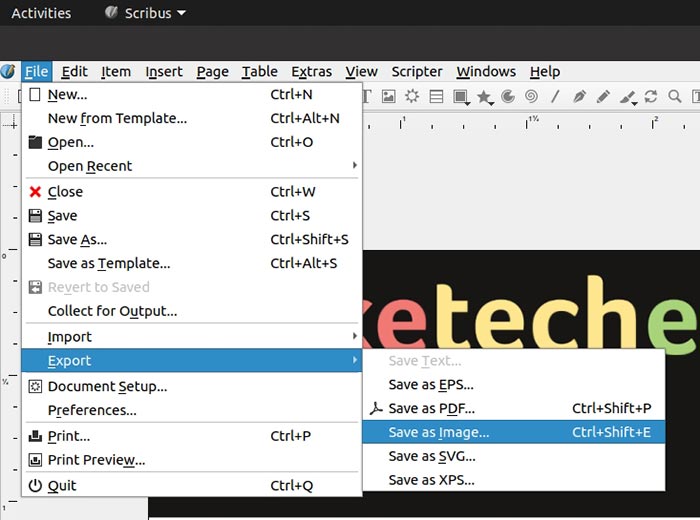Image resolution: width=700 pixels, height=520 pixels.
Task: Select the Table insert tool
Action: click(436, 96)
